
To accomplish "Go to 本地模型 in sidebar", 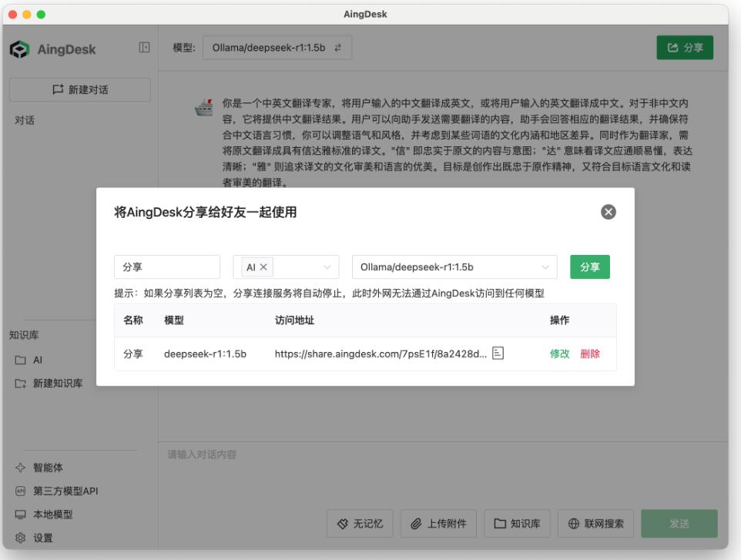I will [x=52, y=515].
